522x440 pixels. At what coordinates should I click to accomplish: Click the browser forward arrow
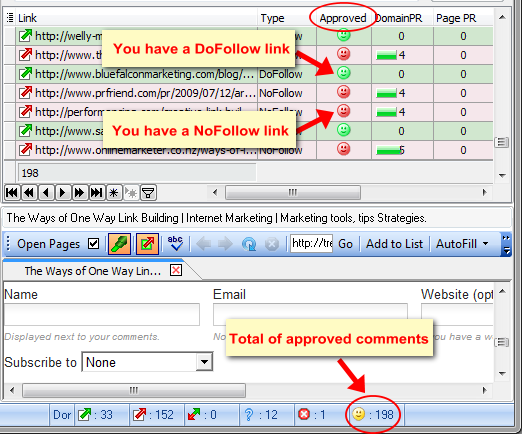tap(226, 244)
